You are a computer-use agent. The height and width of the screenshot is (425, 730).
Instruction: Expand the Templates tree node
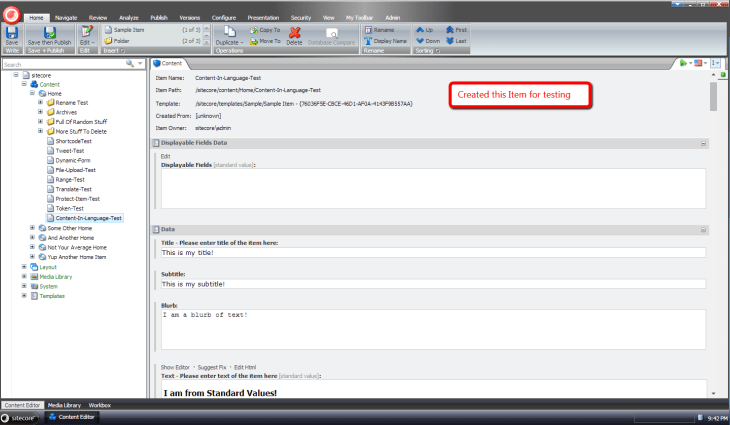pos(25,296)
